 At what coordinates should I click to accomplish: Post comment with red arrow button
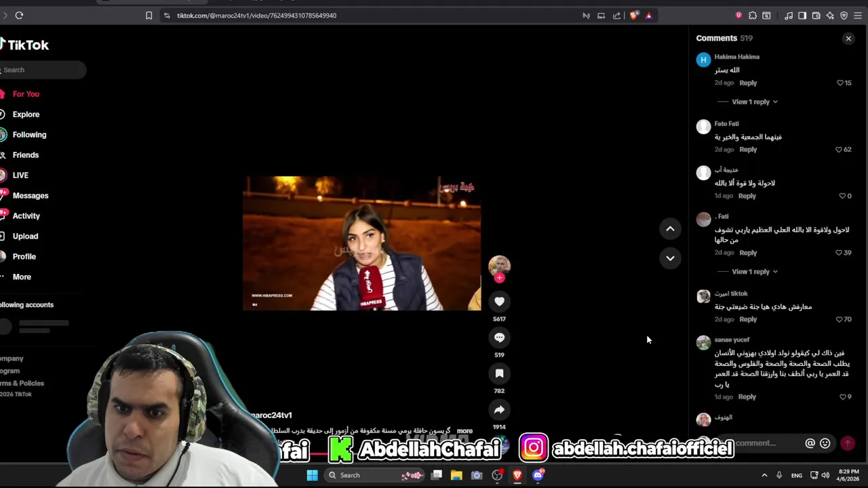pos(848,443)
